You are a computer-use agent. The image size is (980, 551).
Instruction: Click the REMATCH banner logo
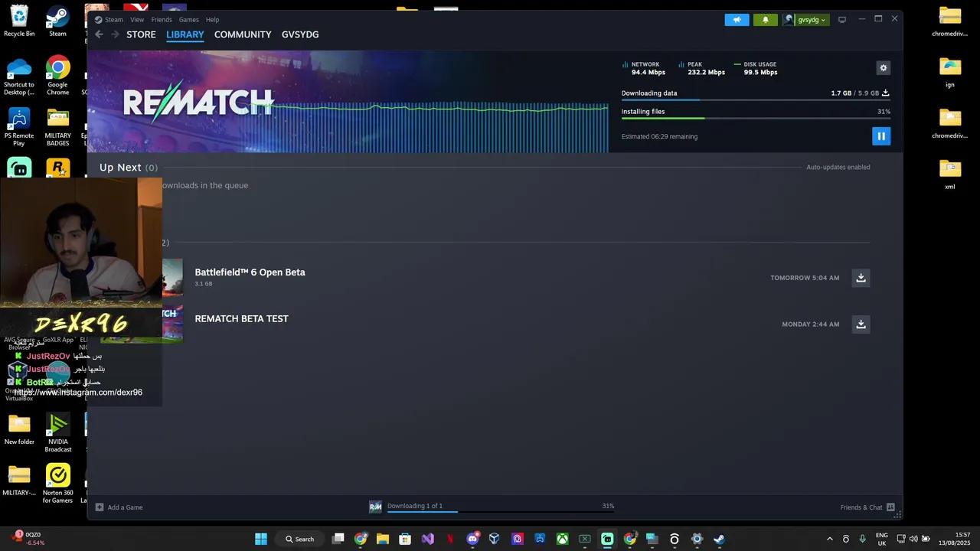pos(198,102)
